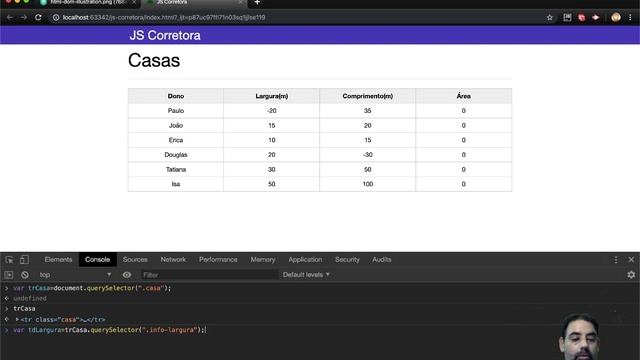The image size is (640, 360).
Task: Clear the console output
Action: 25,275
